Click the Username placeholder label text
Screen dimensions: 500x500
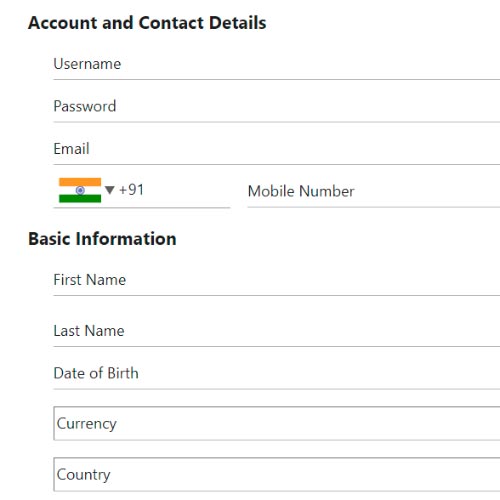coord(87,64)
